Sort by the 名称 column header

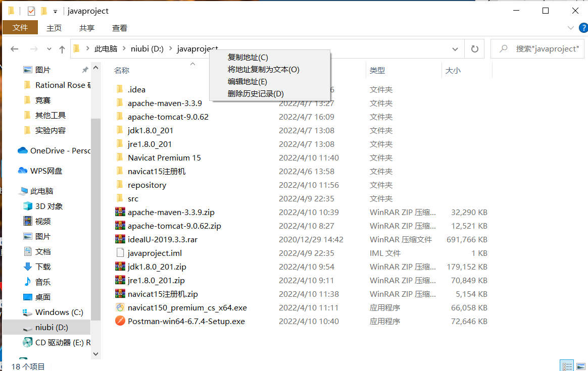(122, 71)
